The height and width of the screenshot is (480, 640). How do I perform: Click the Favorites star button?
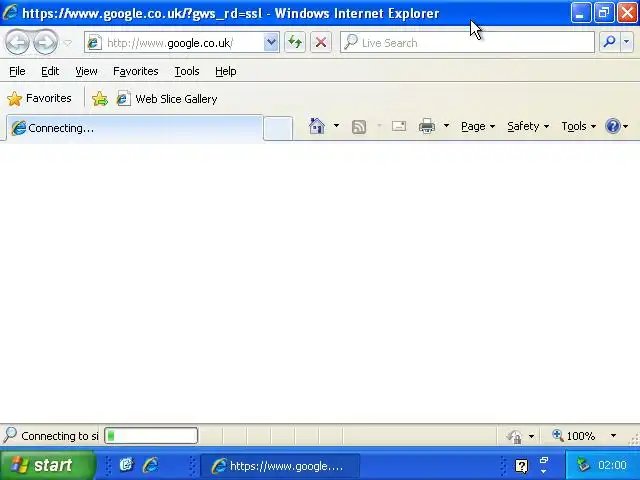[39, 98]
